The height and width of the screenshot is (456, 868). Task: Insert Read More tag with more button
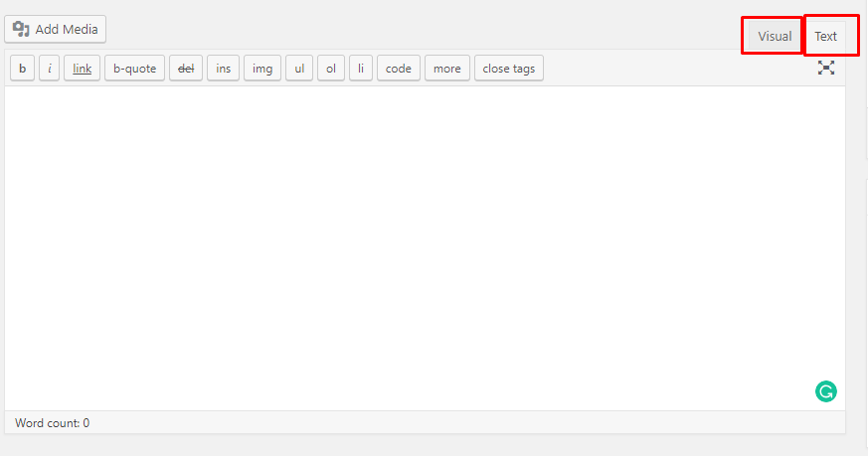pos(447,69)
